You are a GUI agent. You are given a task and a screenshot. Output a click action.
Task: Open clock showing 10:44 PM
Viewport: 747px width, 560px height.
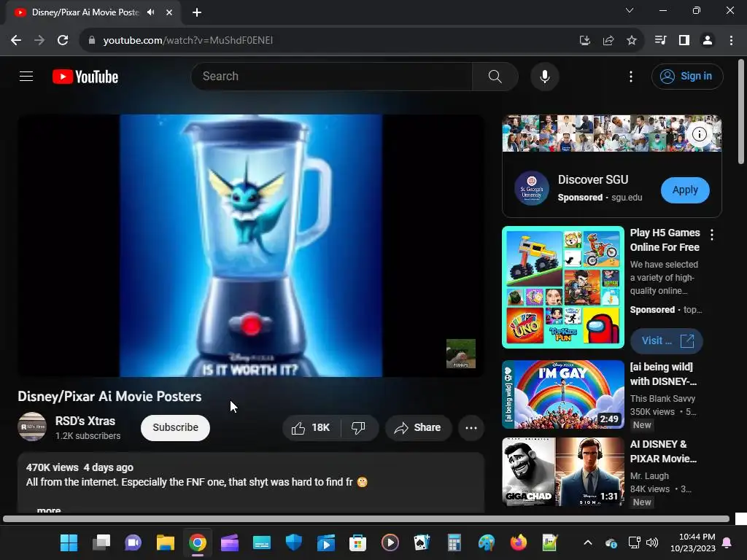point(693,542)
